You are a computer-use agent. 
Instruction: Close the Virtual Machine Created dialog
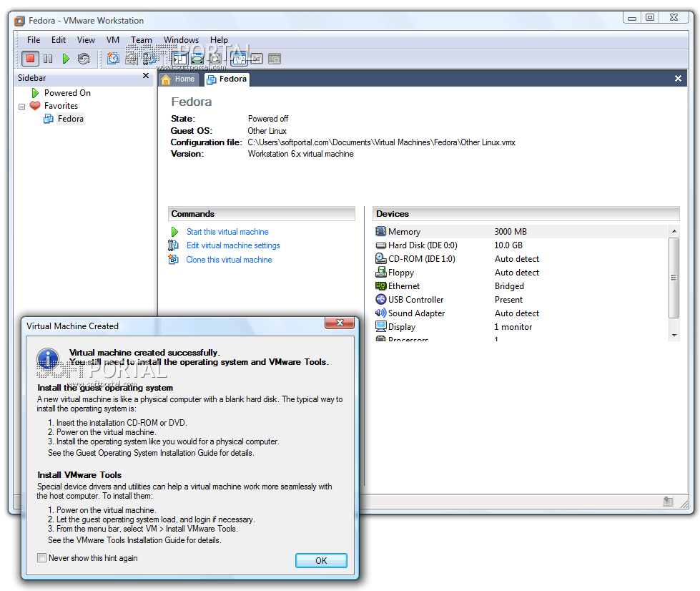pyautogui.click(x=340, y=323)
